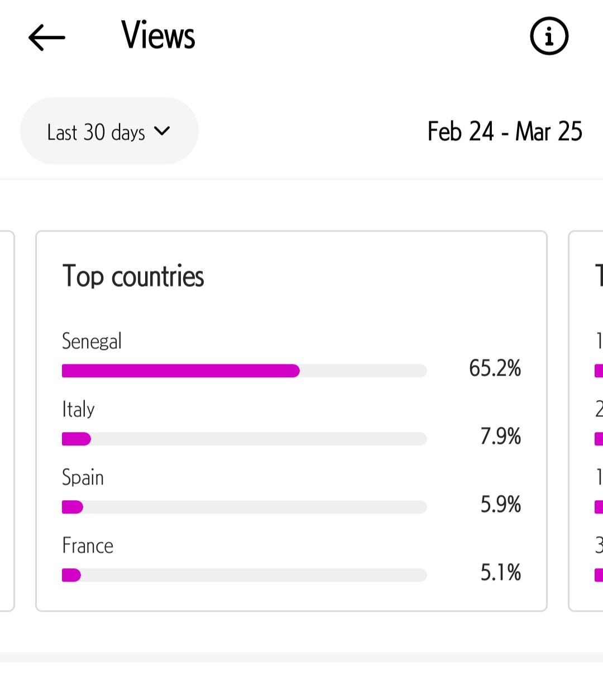The width and height of the screenshot is (603, 700).
Task: Select the France country label
Action: click(x=88, y=545)
